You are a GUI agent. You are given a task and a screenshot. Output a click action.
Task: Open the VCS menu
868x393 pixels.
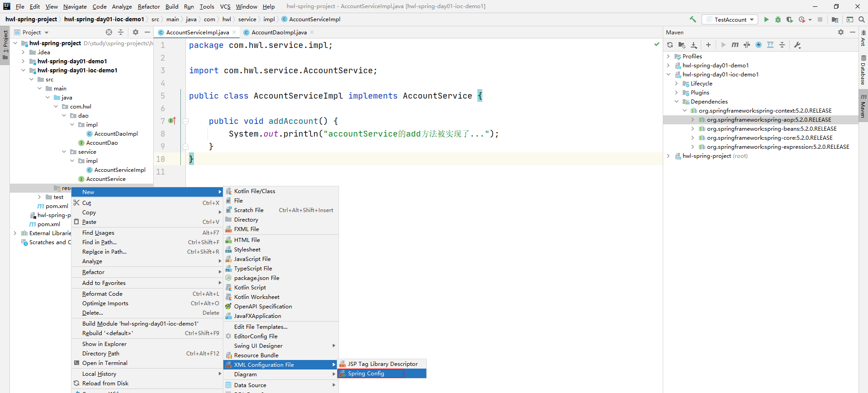pyautogui.click(x=225, y=7)
